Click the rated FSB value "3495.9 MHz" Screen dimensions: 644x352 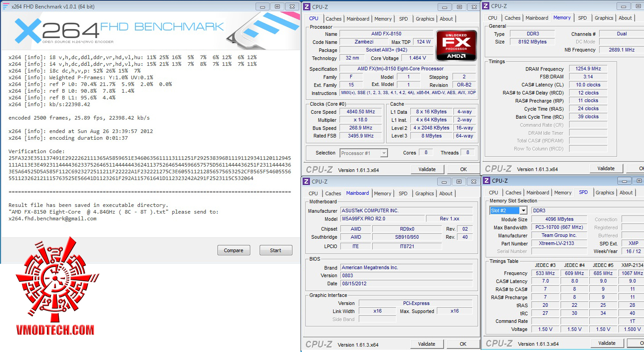tap(361, 136)
